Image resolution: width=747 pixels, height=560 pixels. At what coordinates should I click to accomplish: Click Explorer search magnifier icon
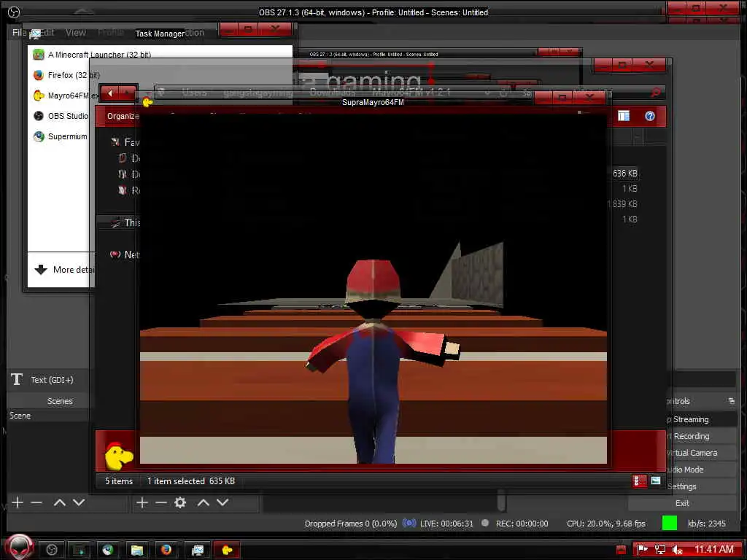coord(656,93)
